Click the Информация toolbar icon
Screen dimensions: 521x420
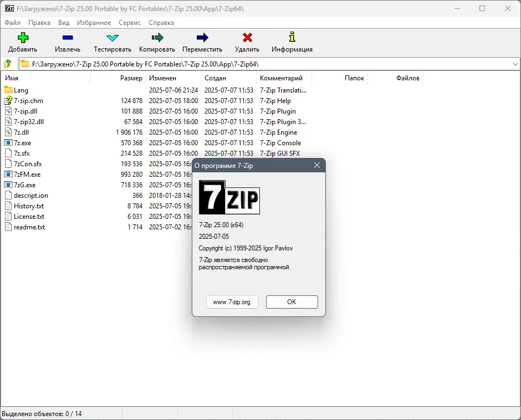coord(292,37)
